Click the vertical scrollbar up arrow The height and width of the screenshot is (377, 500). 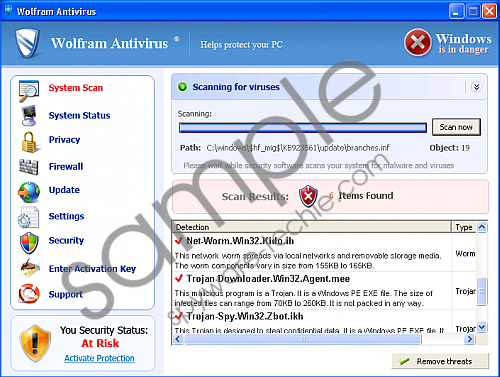(482, 227)
